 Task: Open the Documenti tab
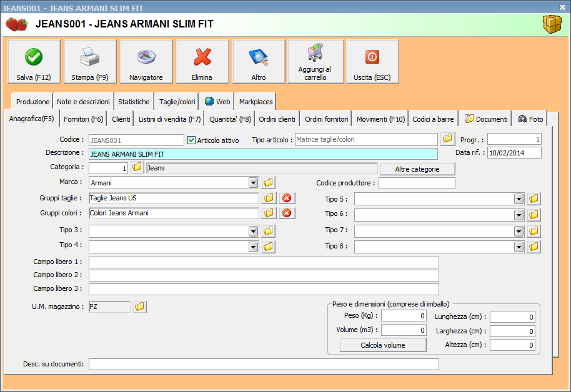485,119
